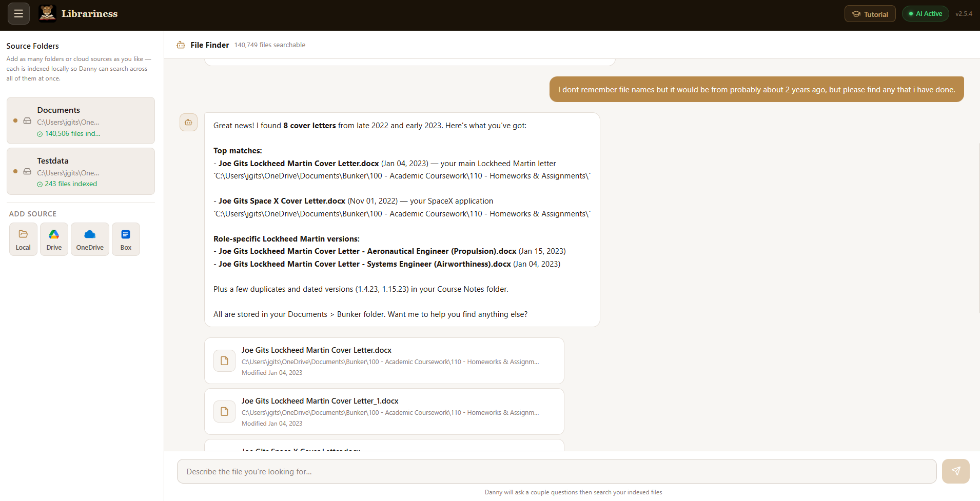Click the 'Top matches:' heading
The width and height of the screenshot is (980, 501).
(x=238, y=151)
